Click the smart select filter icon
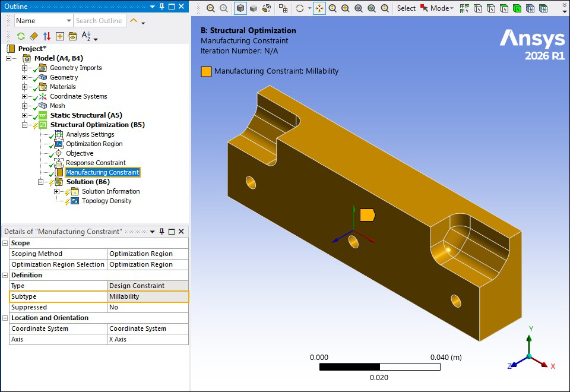This screenshot has width=570, height=392. pyautogui.click(x=464, y=8)
